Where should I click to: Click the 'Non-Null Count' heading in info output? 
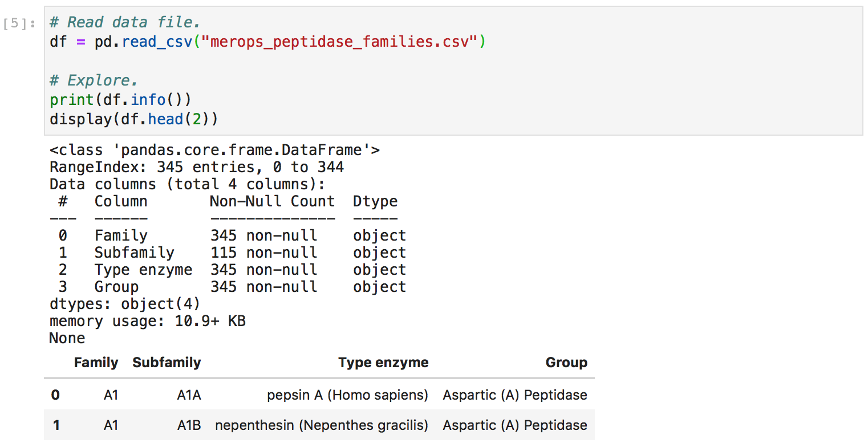tap(273, 202)
